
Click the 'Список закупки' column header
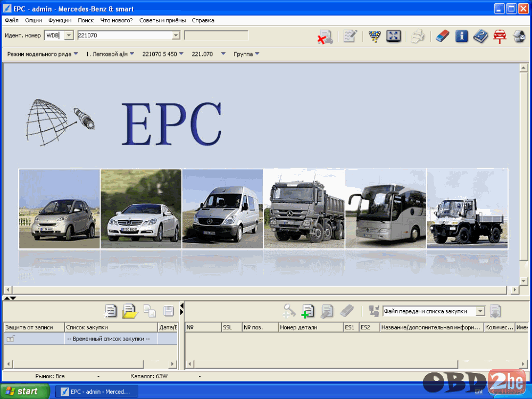(x=111, y=327)
